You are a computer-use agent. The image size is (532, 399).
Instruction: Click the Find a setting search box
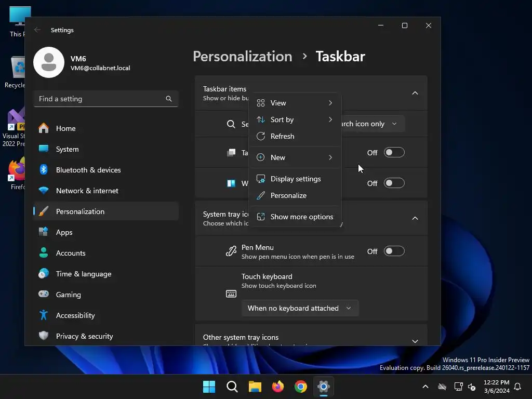(x=106, y=99)
